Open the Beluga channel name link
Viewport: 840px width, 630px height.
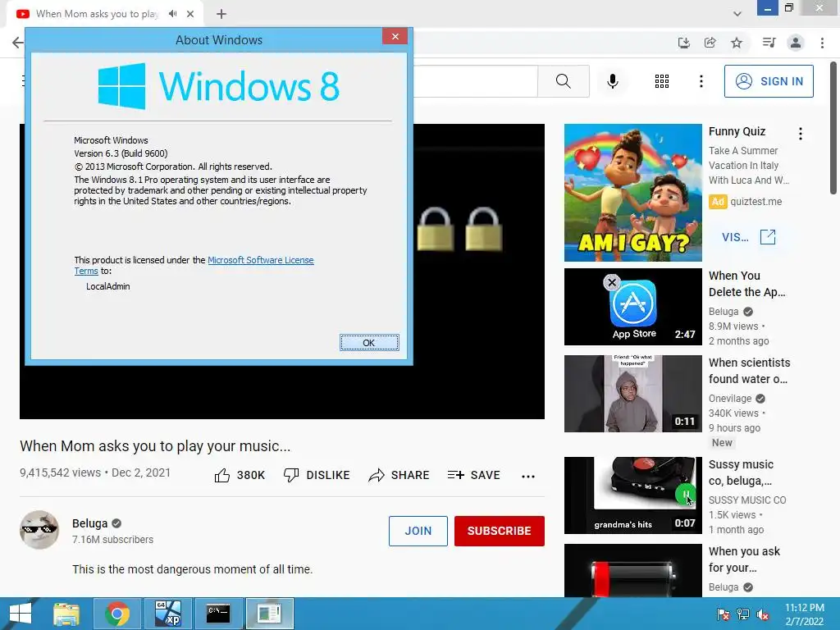tap(90, 523)
